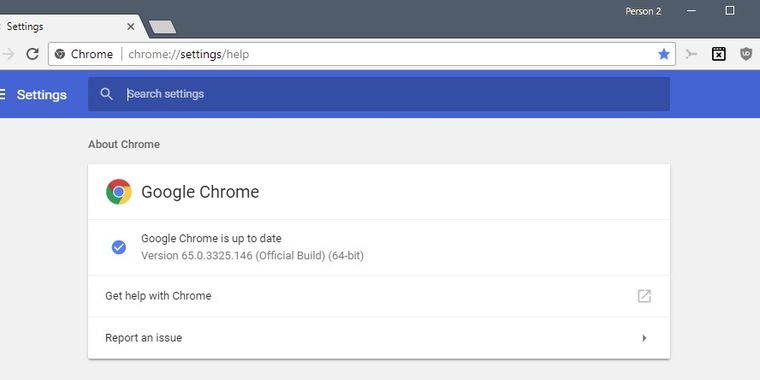Viewport: 760px width, 380px height.
Task: Click the Google Chrome is up to date text
Action: click(x=211, y=238)
